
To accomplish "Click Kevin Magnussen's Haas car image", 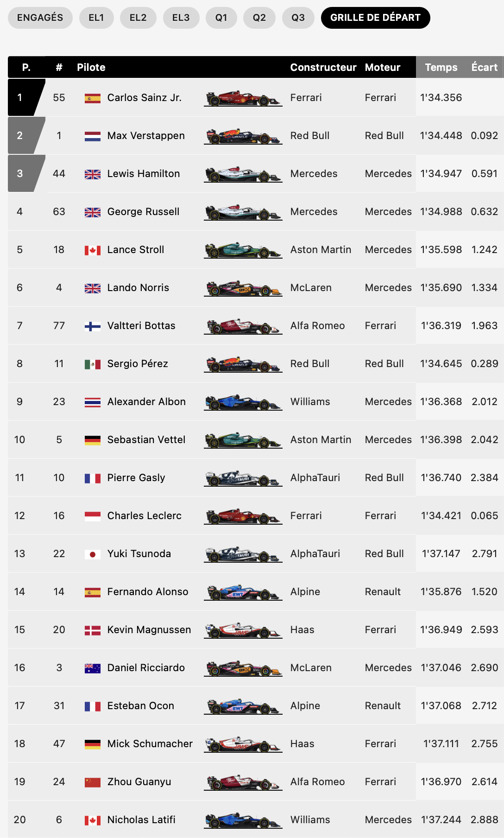I will tap(243, 630).
